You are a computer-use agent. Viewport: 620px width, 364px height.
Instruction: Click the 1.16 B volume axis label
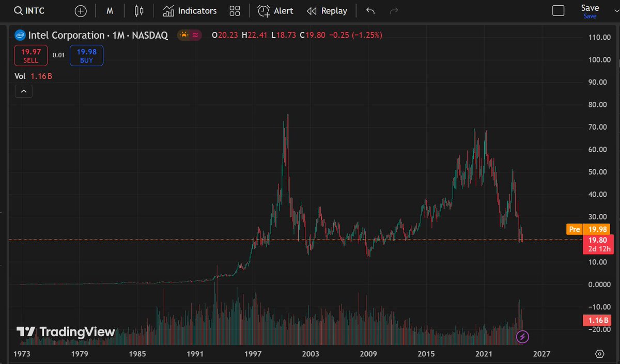(x=596, y=320)
